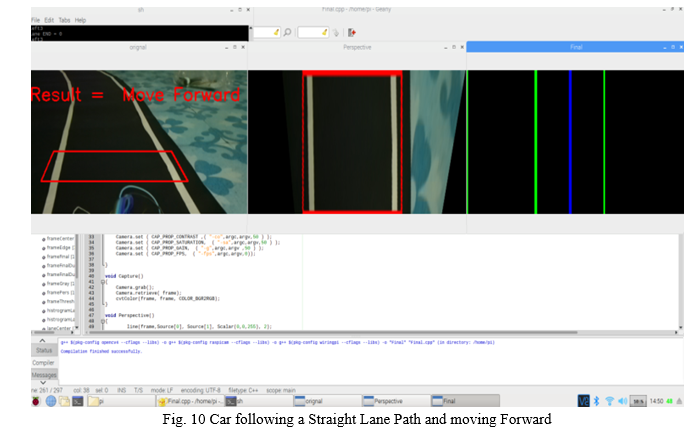Select the pi folder taskbar button
698x434 pixels.
click(121, 401)
